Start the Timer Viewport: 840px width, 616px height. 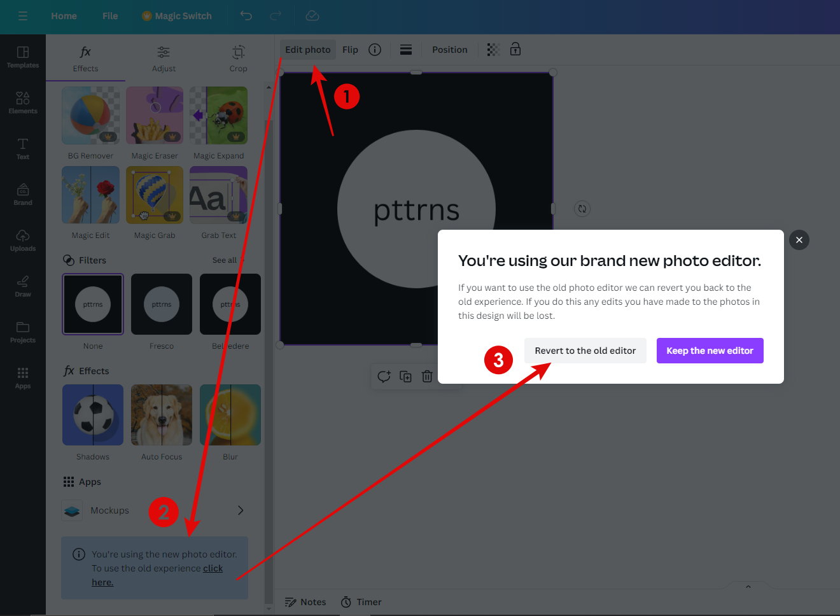click(x=361, y=602)
